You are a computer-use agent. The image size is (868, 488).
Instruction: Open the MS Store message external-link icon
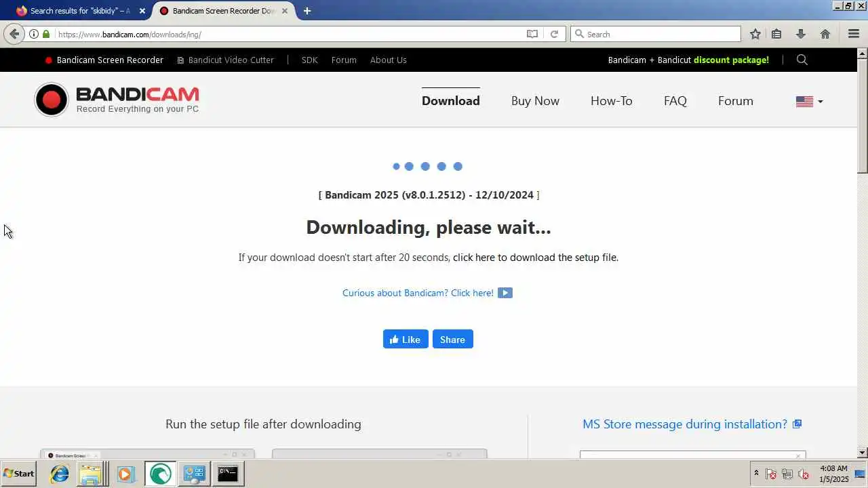[797, 424]
